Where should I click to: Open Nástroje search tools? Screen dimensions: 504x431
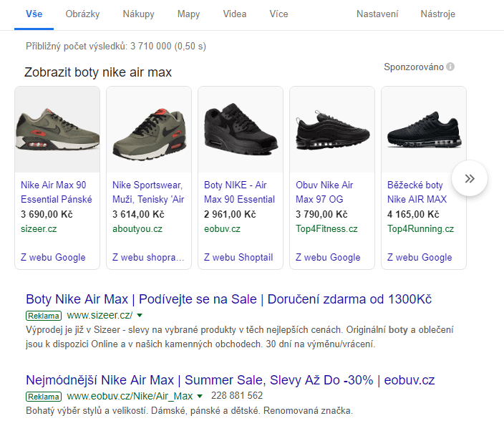(438, 14)
